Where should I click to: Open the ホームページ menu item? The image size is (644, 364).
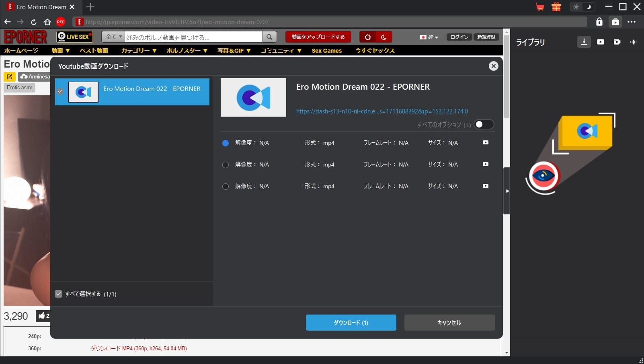21,51
